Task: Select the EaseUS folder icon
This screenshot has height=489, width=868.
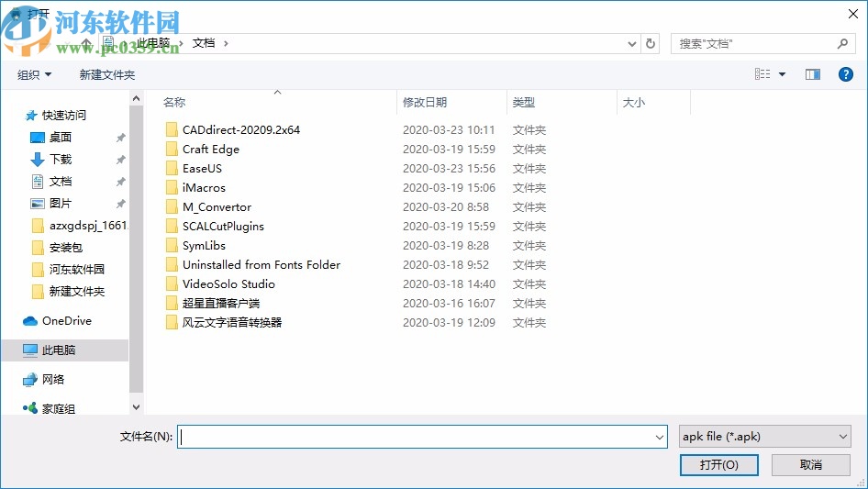Action: [x=172, y=169]
